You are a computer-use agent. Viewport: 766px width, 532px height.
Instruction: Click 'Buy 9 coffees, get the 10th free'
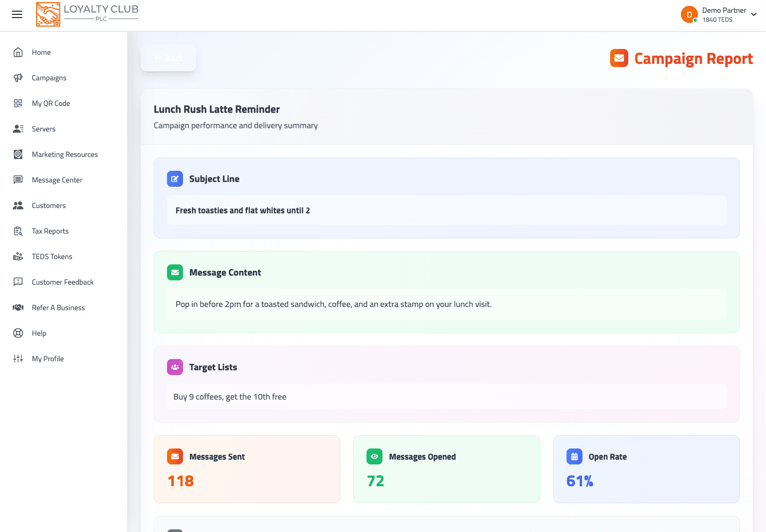230,397
